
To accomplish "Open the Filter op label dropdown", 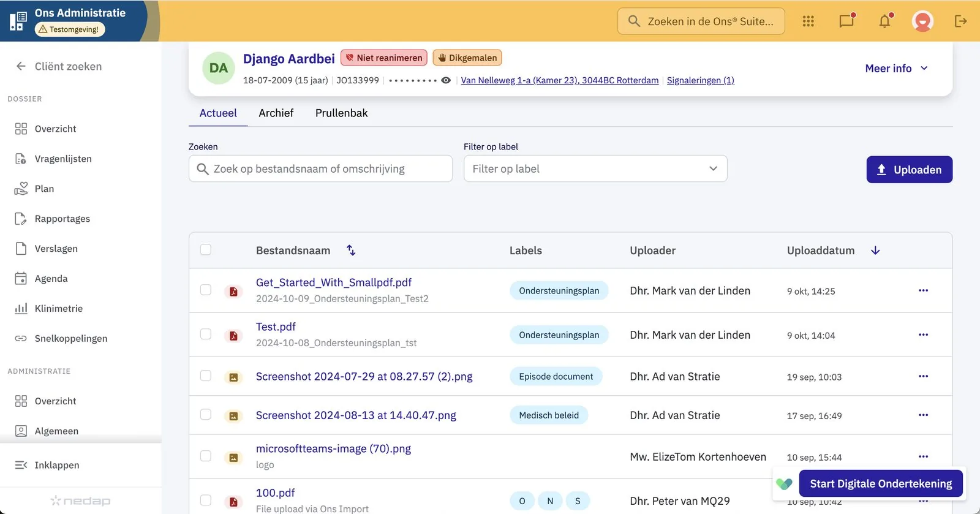I will pyautogui.click(x=595, y=168).
